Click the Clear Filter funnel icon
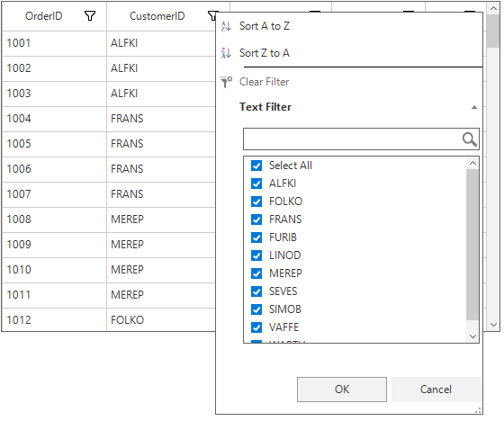Image resolution: width=504 pixels, height=421 pixels. [226, 82]
